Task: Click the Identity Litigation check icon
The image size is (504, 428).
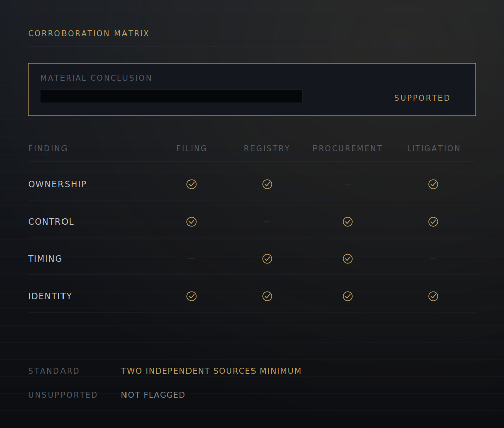Action: (x=433, y=296)
